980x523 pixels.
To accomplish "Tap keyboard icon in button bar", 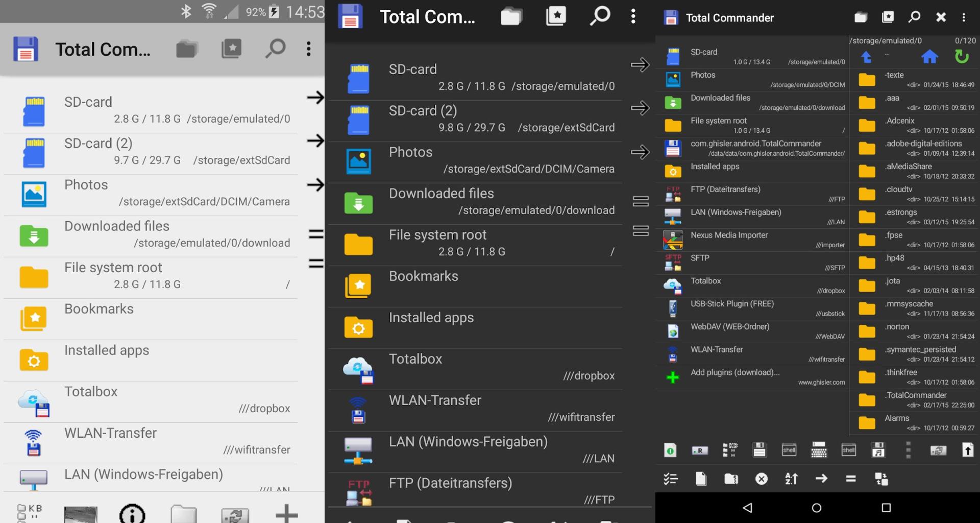I will pyautogui.click(x=819, y=450).
